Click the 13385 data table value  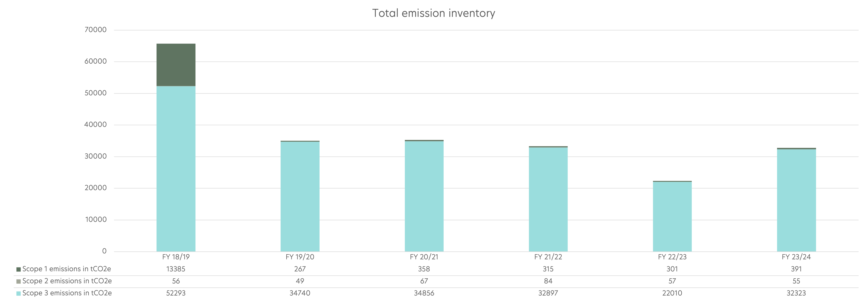(x=176, y=269)
